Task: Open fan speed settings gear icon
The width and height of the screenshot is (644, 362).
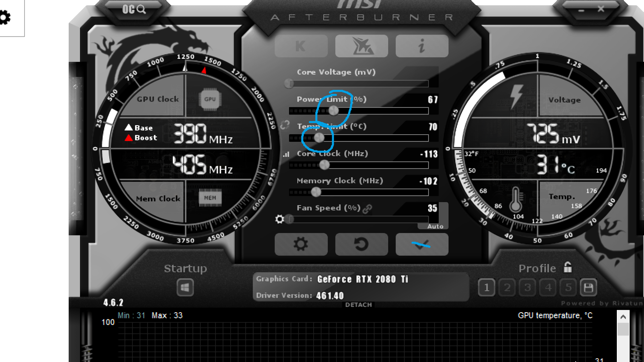Action: click(279, 219)
